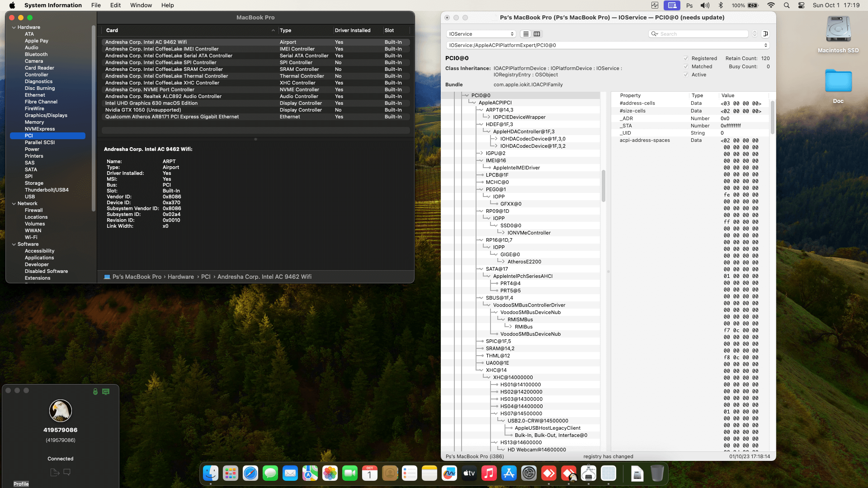Open Mail app in Dock

point(290,473)
